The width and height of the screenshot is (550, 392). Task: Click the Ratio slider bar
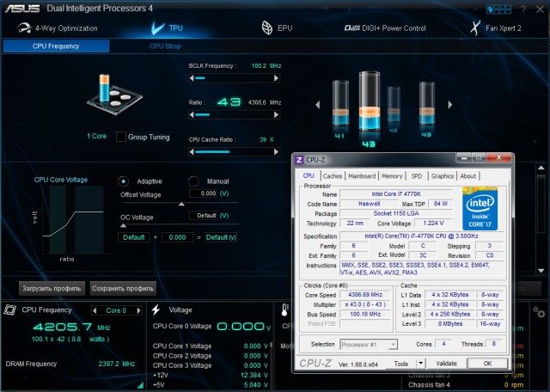pos(234,114)
